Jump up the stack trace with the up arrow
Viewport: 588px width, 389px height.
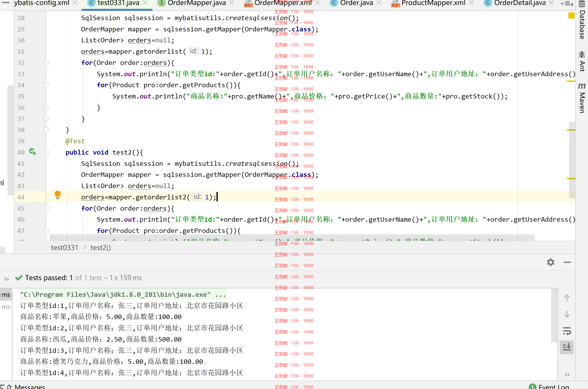[x=567, y=298]
